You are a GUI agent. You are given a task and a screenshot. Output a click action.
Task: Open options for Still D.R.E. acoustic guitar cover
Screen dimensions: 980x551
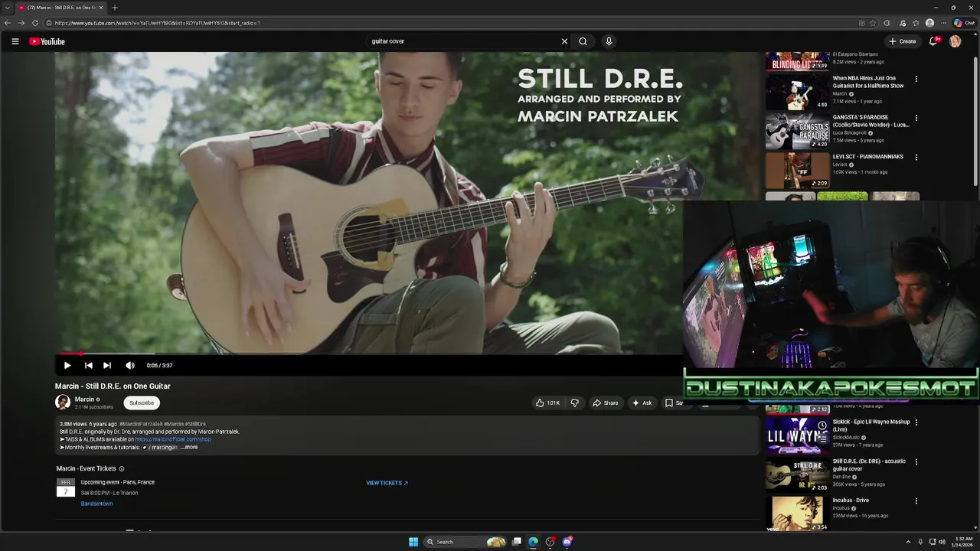pos(916,461)
